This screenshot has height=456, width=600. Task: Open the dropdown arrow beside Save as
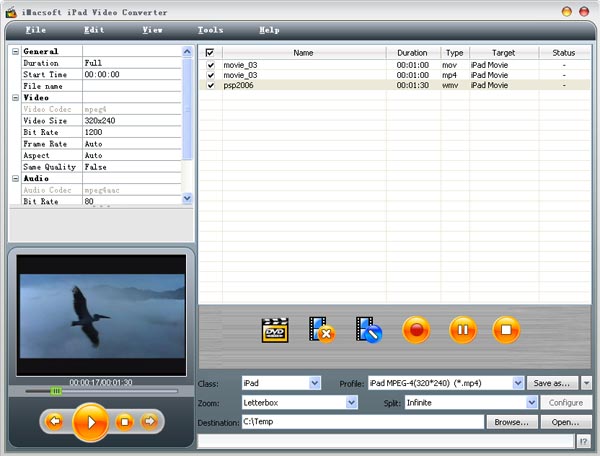pyautogui.click(x=586, y=383)
